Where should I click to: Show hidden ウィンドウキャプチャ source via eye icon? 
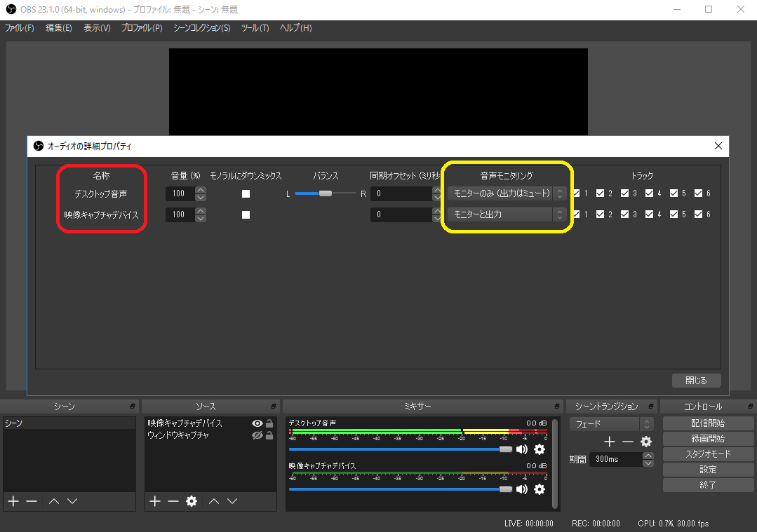tap(257, 435)
